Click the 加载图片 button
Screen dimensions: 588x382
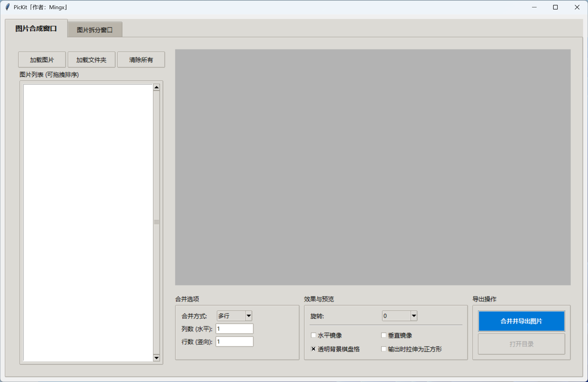click(42, 60)
